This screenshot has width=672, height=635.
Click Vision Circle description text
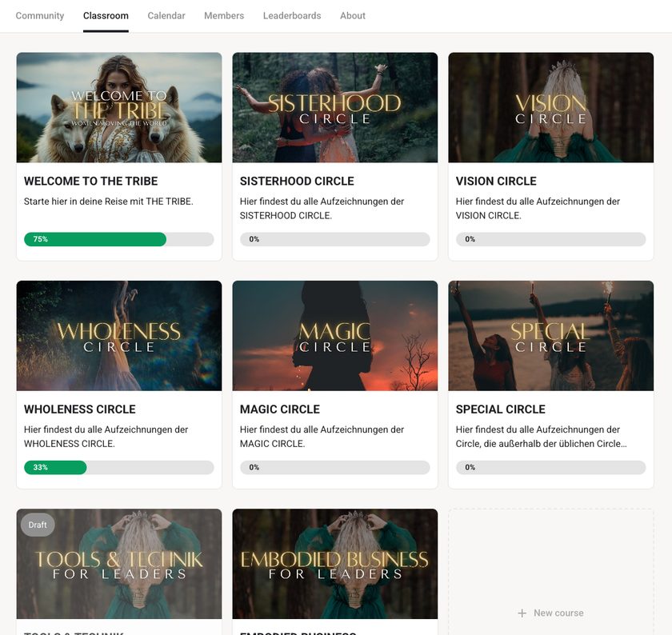538,208
